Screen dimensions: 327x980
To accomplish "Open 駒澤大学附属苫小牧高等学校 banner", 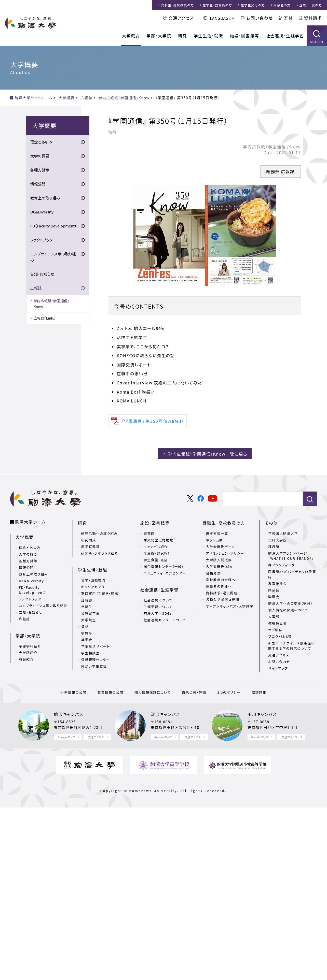I will point(238,765).
